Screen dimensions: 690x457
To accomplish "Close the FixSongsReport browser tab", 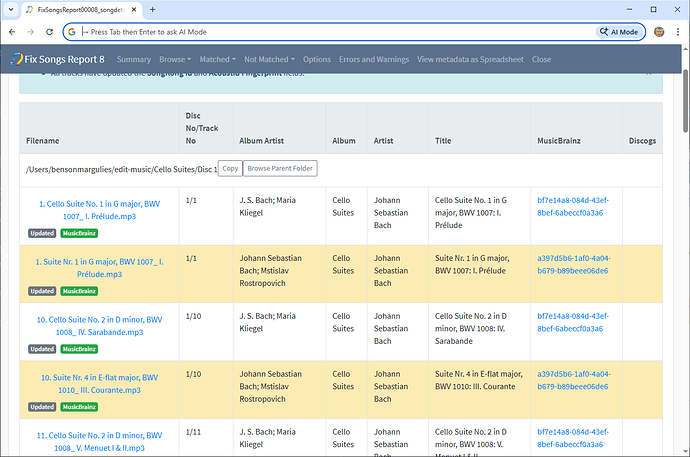I will coord(135,9).
